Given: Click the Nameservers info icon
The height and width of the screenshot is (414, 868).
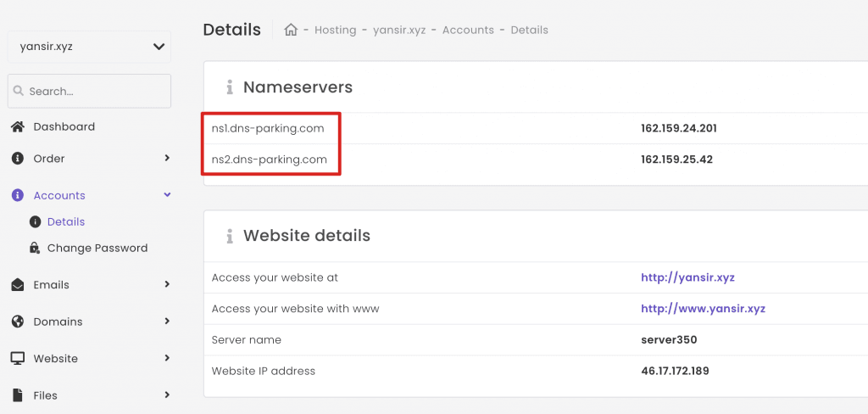Looking at the screenshot, I should 229,87.
